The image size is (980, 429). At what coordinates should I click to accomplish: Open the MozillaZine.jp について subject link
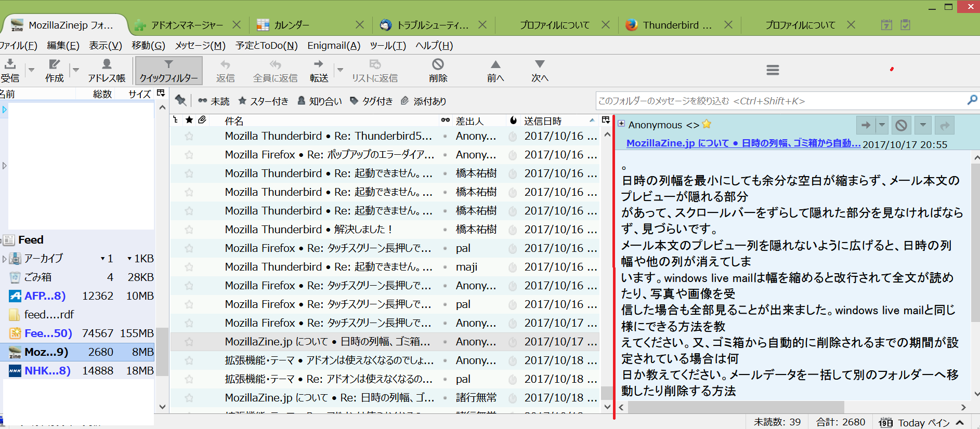tap(743, 143)
